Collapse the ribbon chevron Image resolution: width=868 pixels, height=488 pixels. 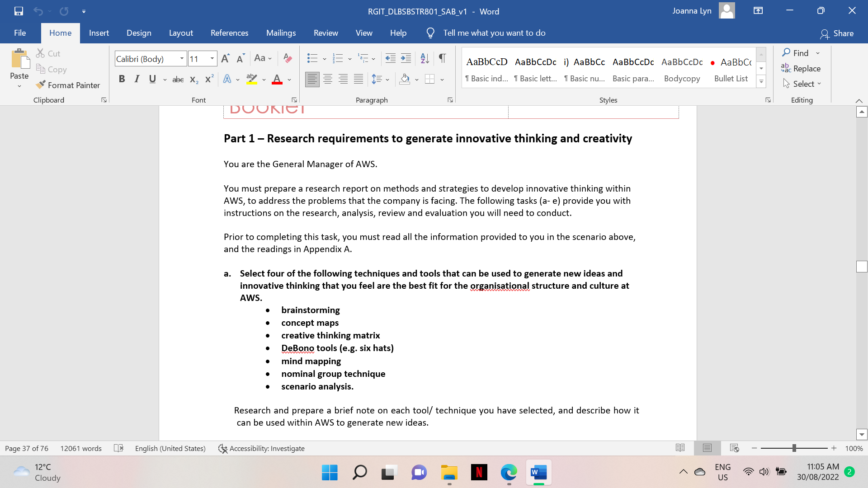pos(859,100)
